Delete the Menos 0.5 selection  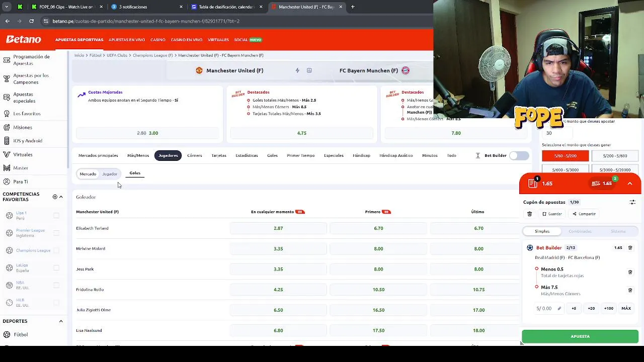point(630,272)
